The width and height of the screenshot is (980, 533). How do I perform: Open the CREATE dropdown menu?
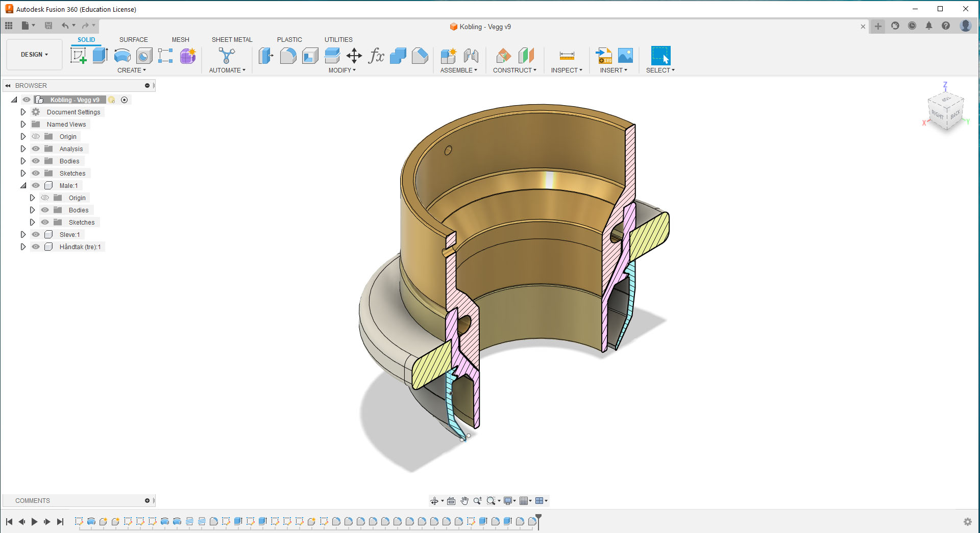pos(132,70)
